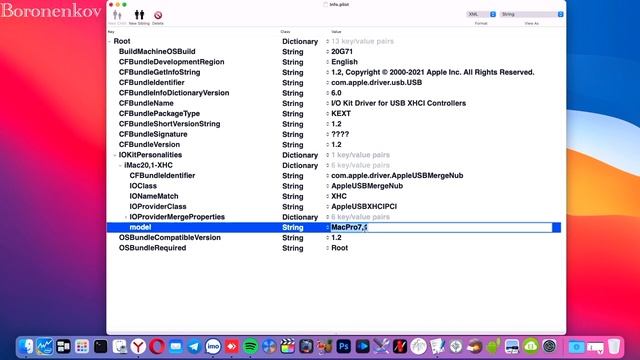The width and height of the screenshot is (640, 360).
Task: Select the CFBundleSignature key
Action: tap(153, 134)
